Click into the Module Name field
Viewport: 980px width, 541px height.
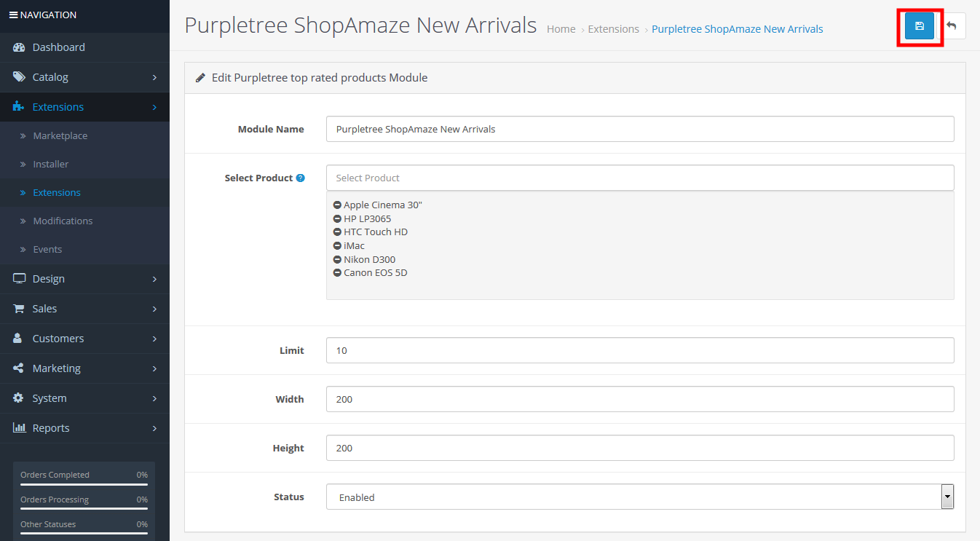click(x=640, y=129)
